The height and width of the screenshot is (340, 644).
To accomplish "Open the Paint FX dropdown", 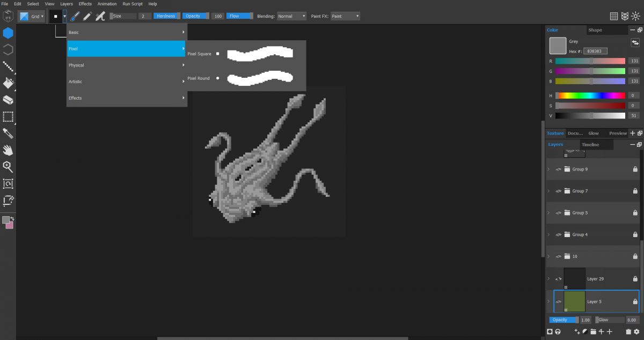I will pyautogui.click(x=345, y=16).
